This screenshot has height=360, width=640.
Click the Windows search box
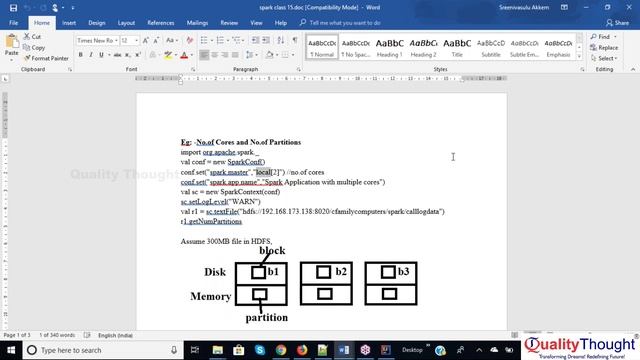coord(102,350)
